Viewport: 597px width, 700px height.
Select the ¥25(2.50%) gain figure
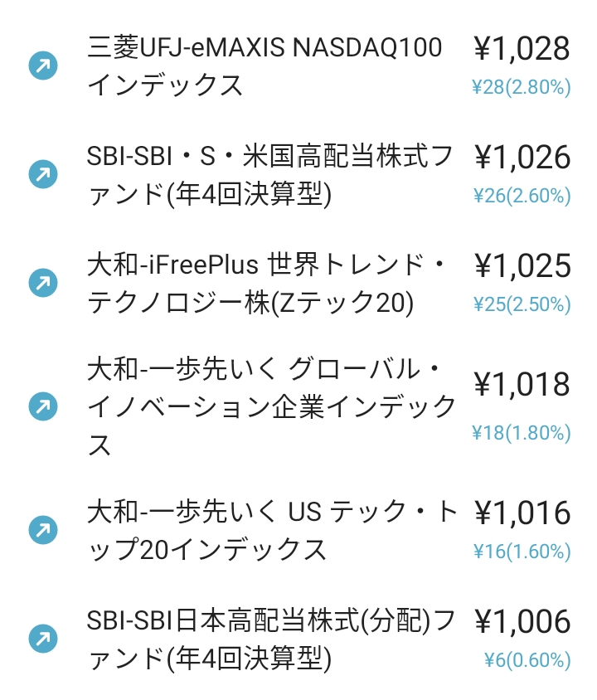click(522, 304)
